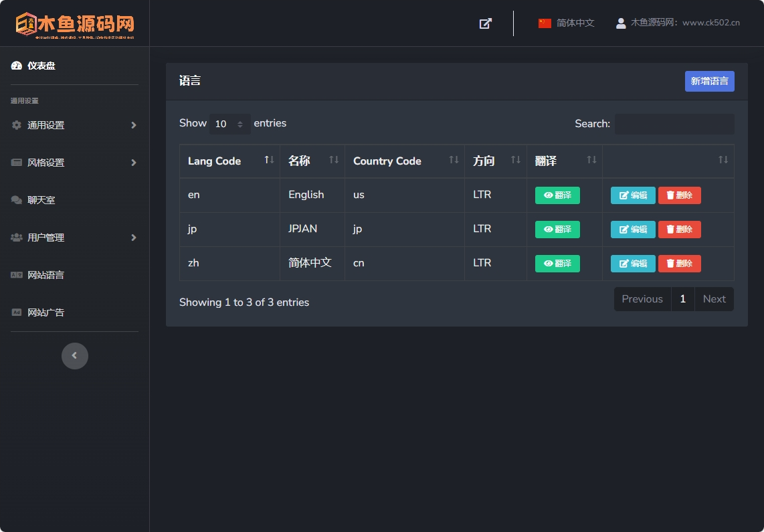
Task: Click the 'us' country code cell
Action: point(405,195)
